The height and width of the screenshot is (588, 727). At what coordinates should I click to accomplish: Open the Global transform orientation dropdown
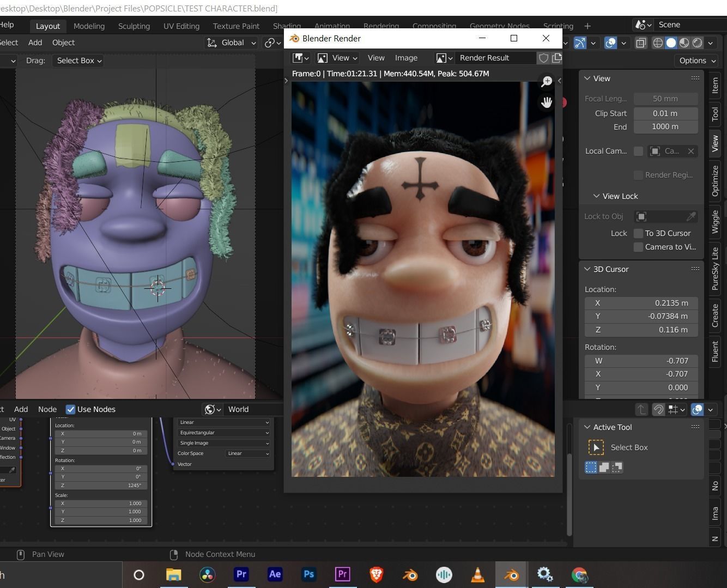(x=231, y=43)
